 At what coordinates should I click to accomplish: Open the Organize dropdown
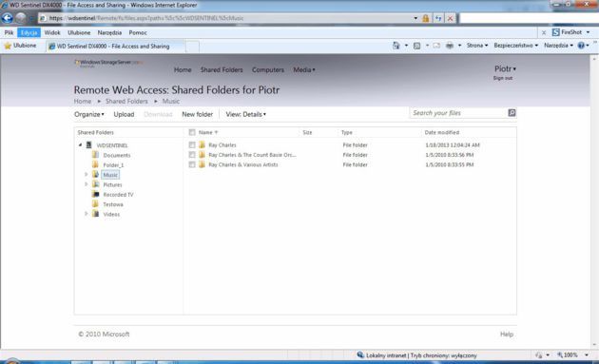click(x=89, y=114)
